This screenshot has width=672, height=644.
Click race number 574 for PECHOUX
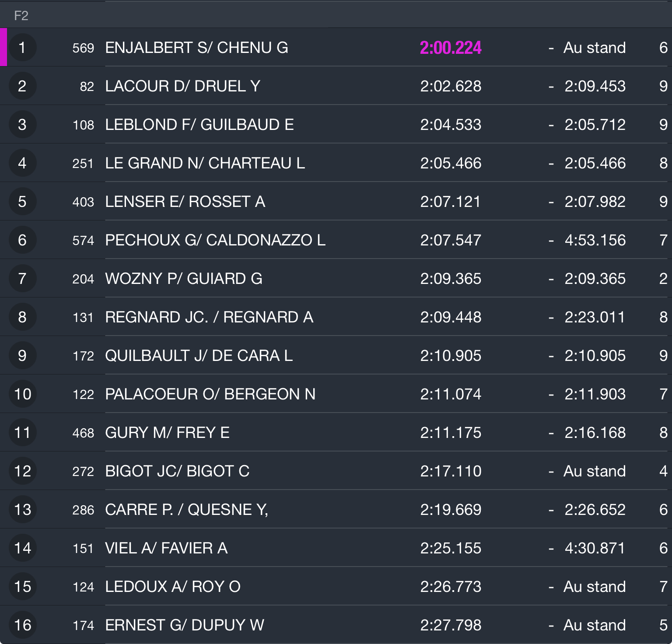tap(83, 240)
